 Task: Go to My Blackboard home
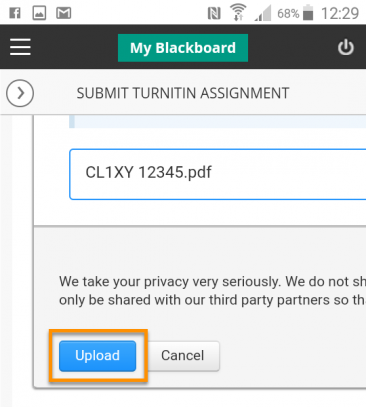tap(183, 48)
